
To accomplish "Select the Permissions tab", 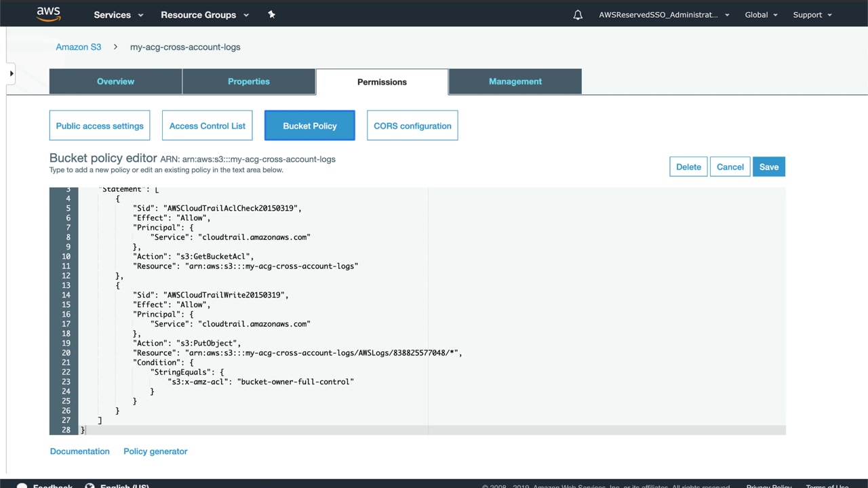I will pos(382,82).
